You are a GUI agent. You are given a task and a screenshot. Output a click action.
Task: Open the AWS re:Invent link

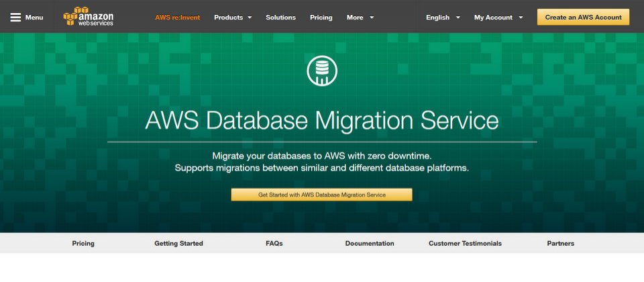177,17
